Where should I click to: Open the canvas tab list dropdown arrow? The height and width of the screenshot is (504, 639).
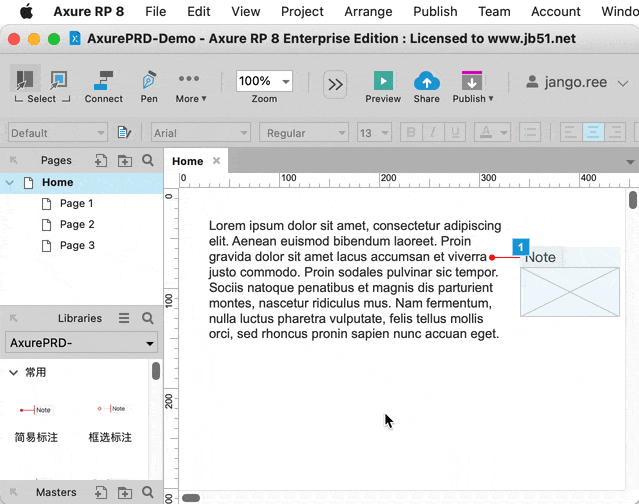click(x=630, y=162)
